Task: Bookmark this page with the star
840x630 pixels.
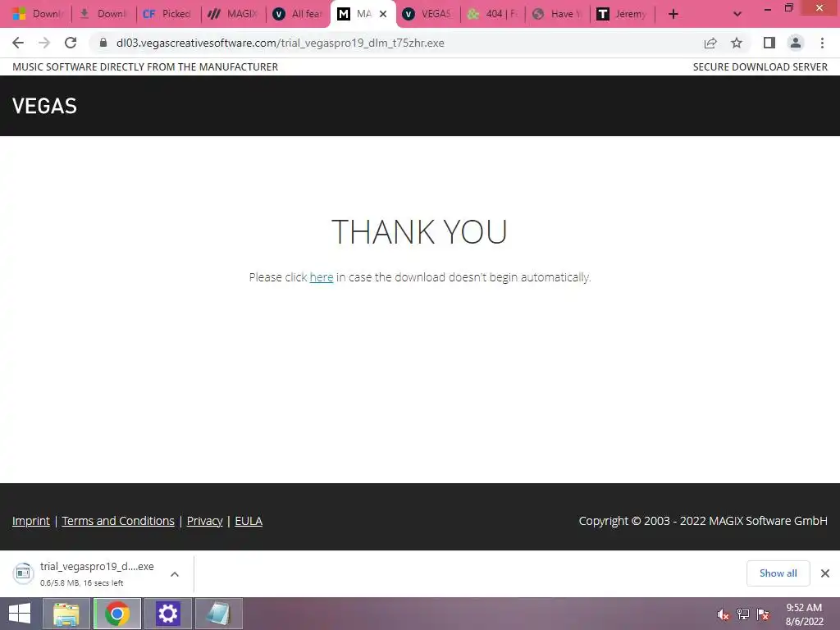Action: point(737,43)
